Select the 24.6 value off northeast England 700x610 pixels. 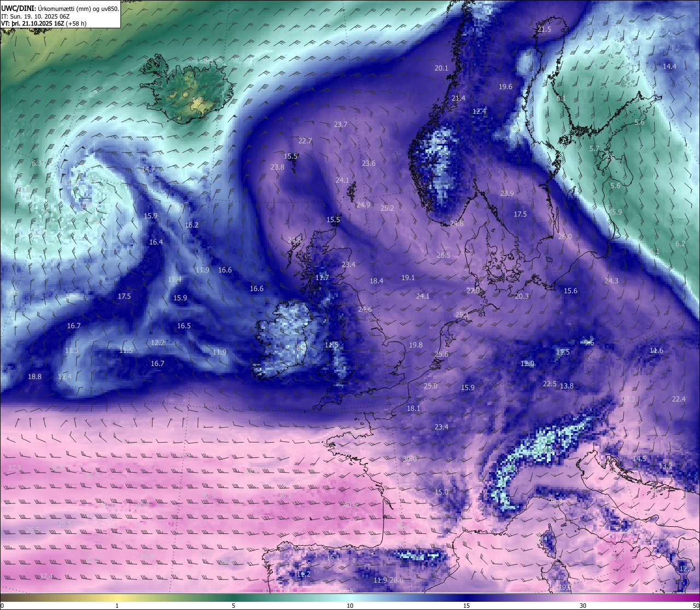pyautogui.click(x=365, y=310)
